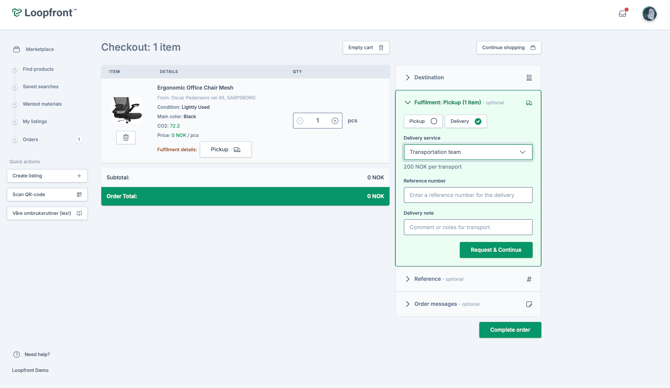
Task: Click the Marketplace storefront icon
Action: pos(16,49)
